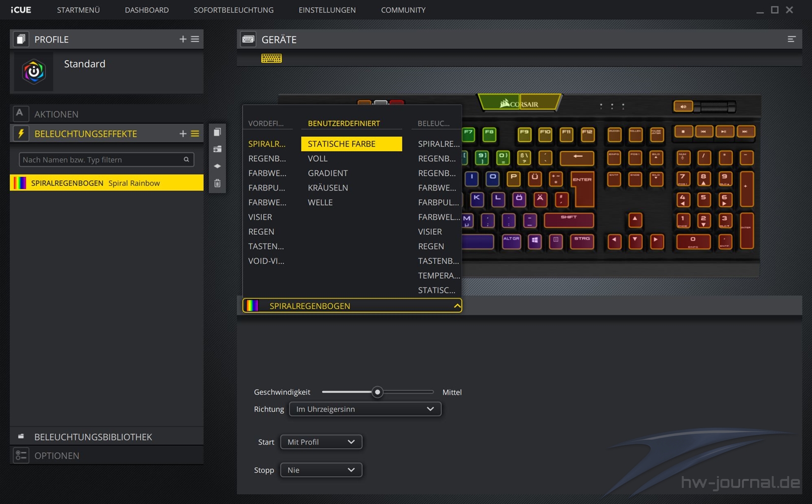Image resolution: width=812 pixels, height=504 pixels.
Task: Select the Kräuseln lighting effect
Action: pos(328,188)
